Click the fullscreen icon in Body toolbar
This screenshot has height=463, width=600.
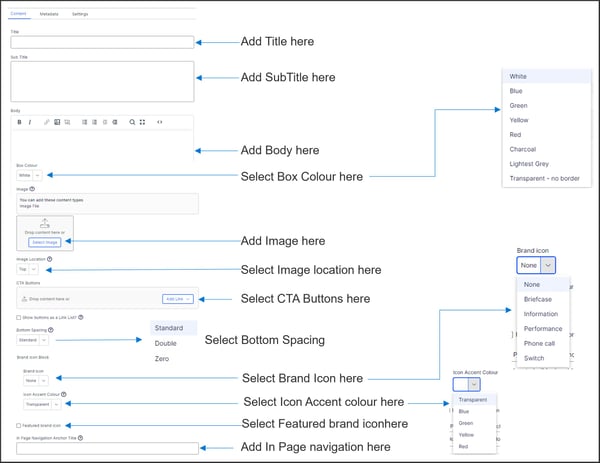click(143, 122)
